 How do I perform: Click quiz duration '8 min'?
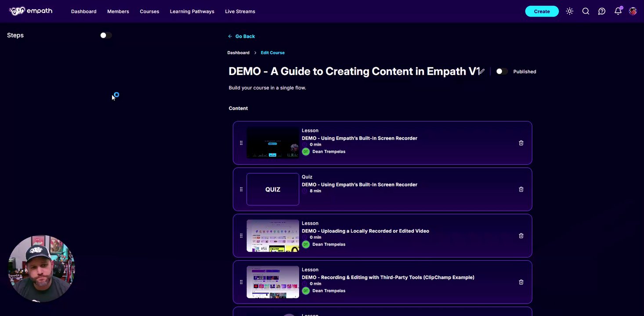point(315,191)
